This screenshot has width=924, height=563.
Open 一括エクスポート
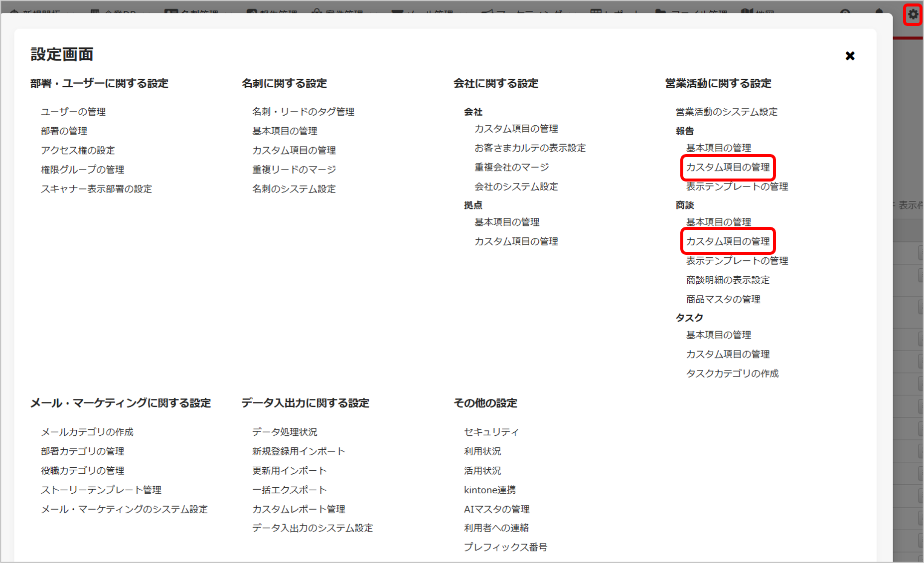(289, 490)
